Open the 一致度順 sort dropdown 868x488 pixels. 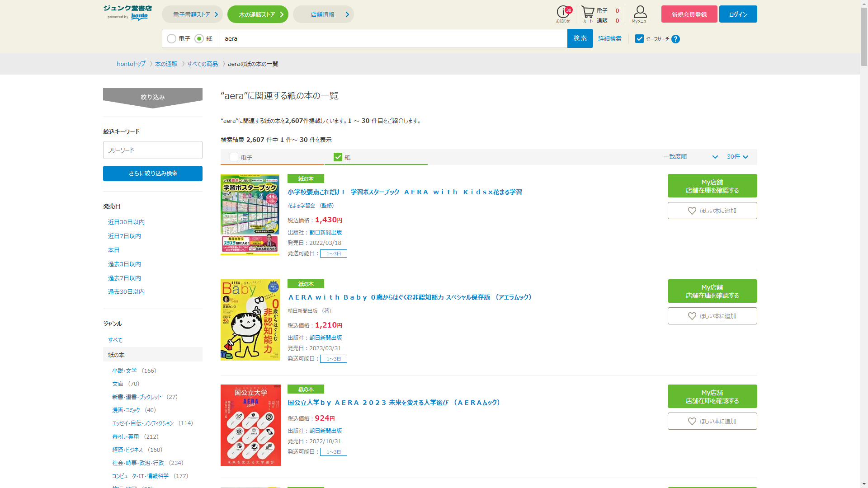[x=690, y=157]
